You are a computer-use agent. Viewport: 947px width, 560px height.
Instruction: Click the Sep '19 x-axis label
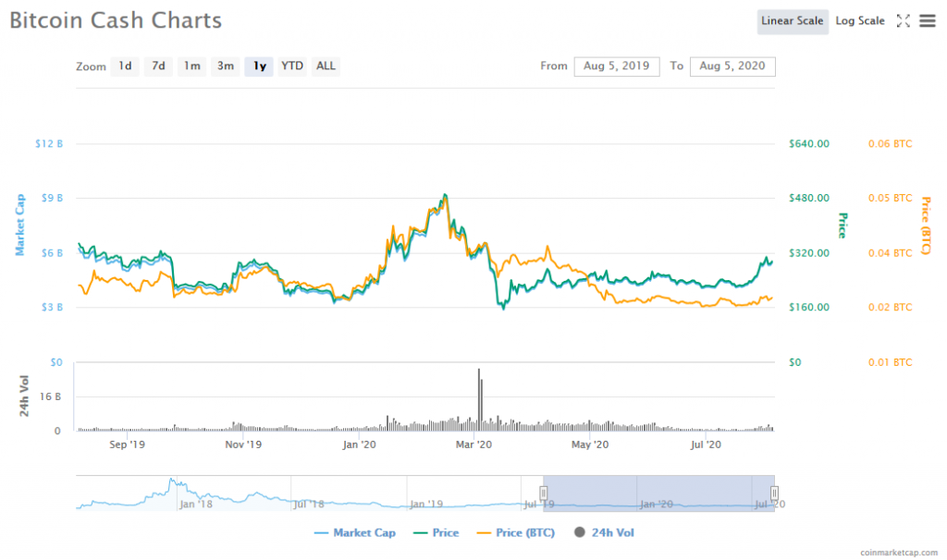127,444
